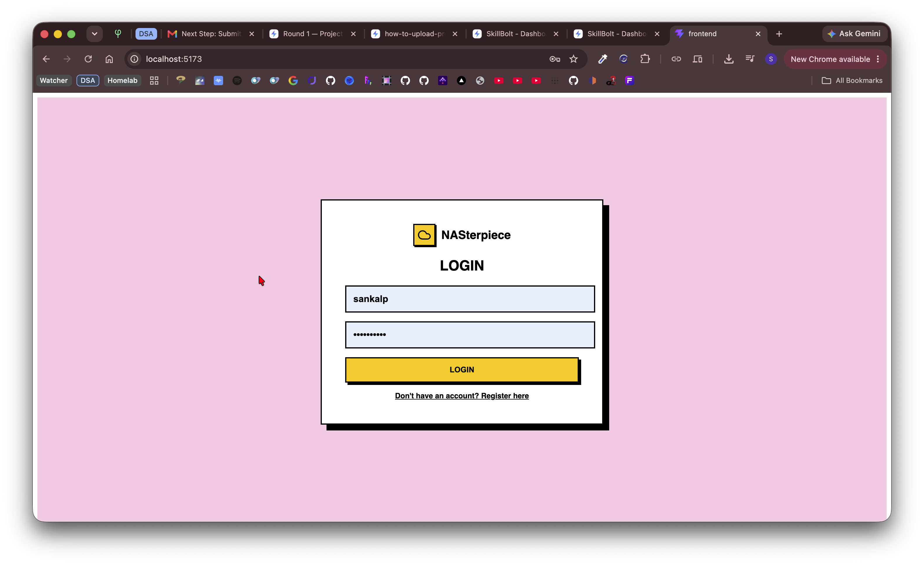Open the Extensions puzzle piece menu
The width and height of the screenshot is (924, 565).
645,59
